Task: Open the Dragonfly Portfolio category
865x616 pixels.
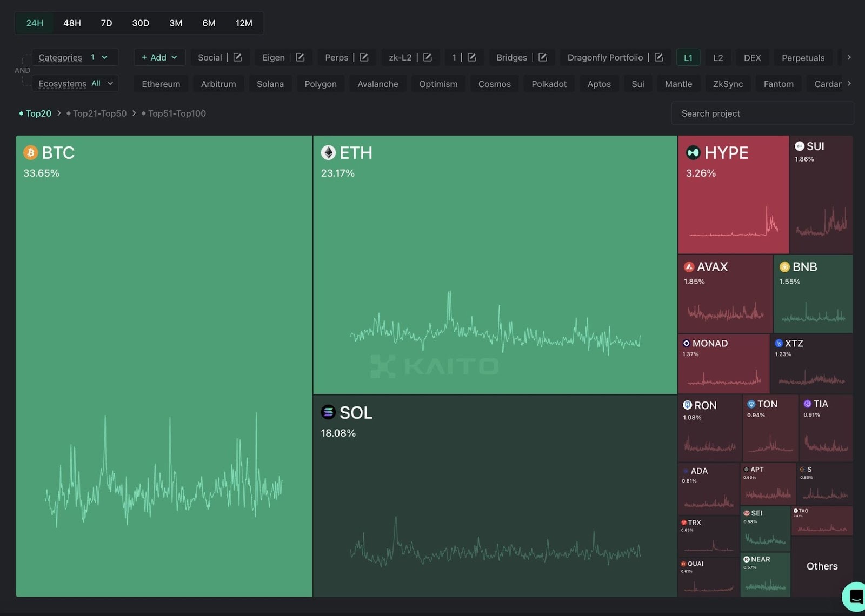Action: coord(605,57)
